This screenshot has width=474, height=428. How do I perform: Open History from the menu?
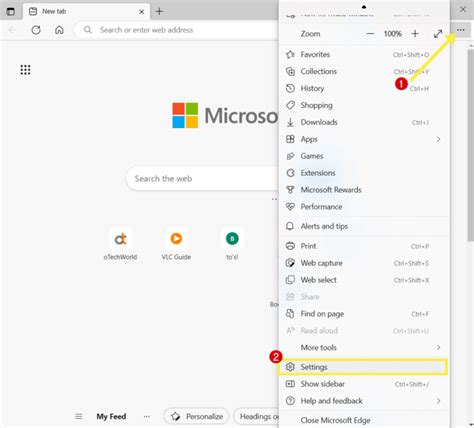click(x=364, y=88)
